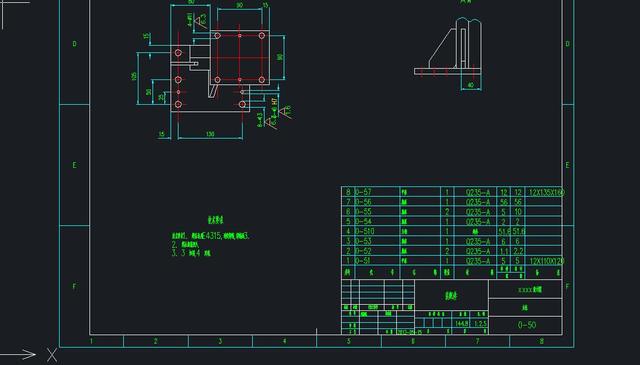The height and width of the screenshot is (365, 640).
Task: Click zone letter E on left border
Action: (74, 165)
